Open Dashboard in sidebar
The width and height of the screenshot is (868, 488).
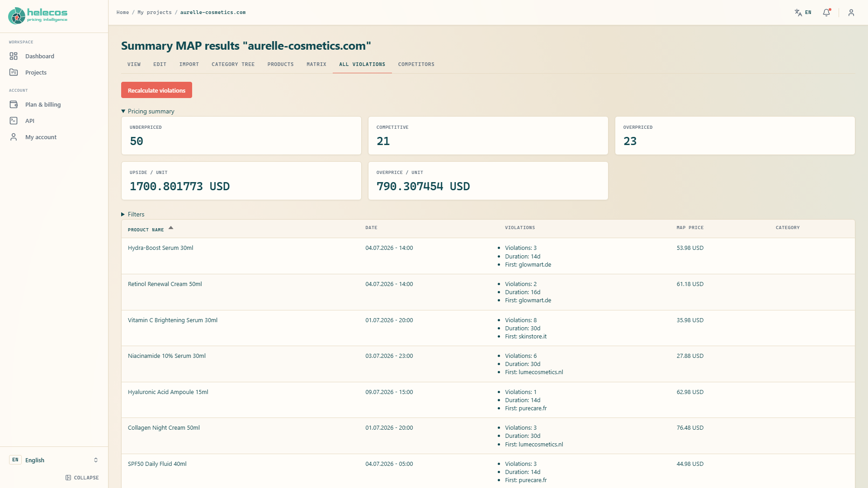pos(40,56)
